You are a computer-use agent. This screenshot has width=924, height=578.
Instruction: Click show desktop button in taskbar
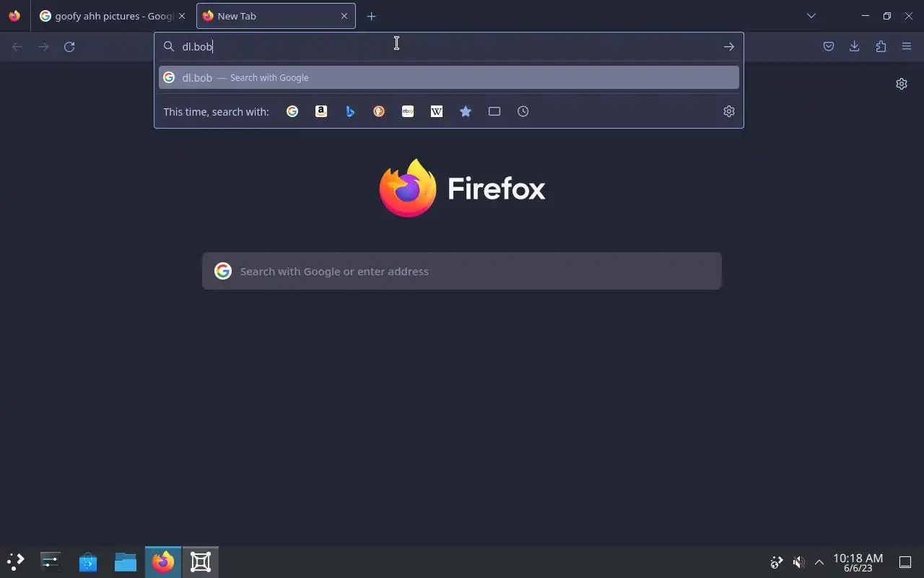pyautogui.click(x=905, y=562)
